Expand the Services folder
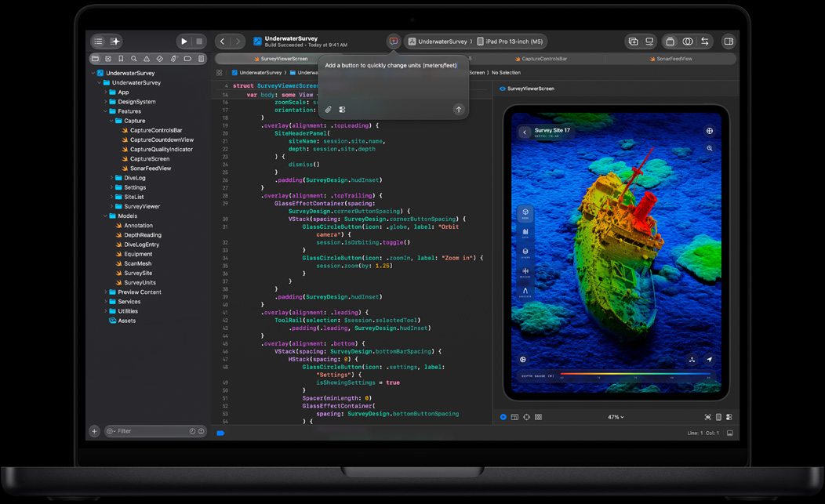Image resolution: width=825 pixels, height=504 pixels. tap(106, 302)
